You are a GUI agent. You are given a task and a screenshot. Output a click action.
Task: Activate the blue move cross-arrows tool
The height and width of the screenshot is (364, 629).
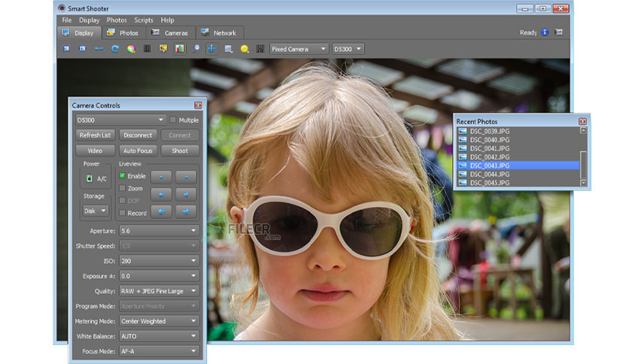pyautogui.click(x=211, y=49)
